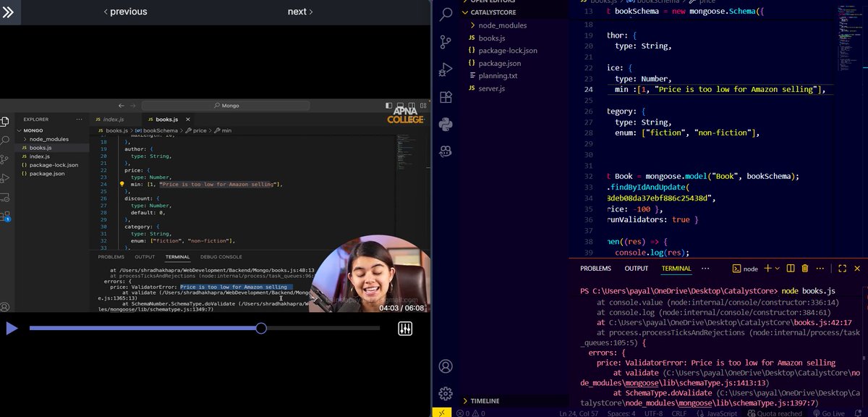
Task: Show more panel tabs ellipsis after TERMINAL
Action: point(707,269)
